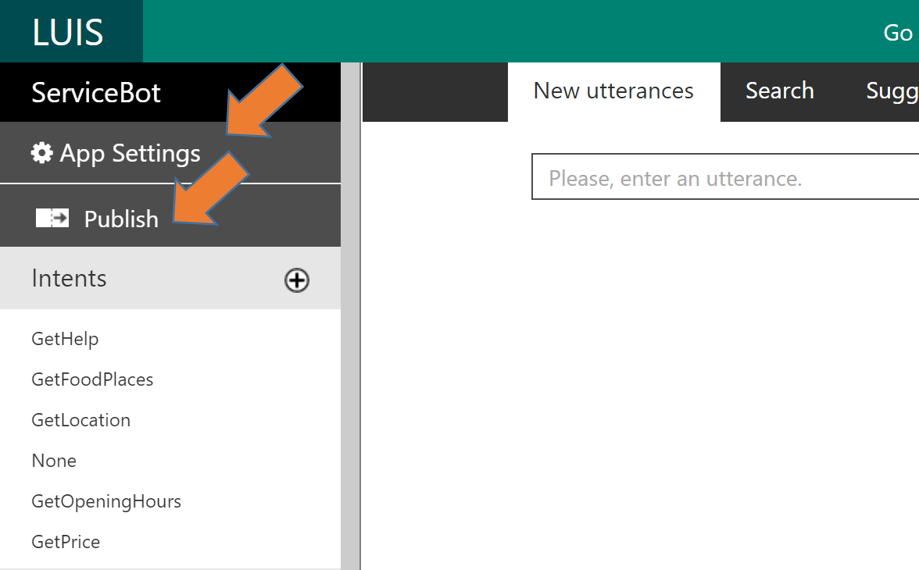Open the None intent
This screenshot has width=919, height=570.
[x=54, y=460]
